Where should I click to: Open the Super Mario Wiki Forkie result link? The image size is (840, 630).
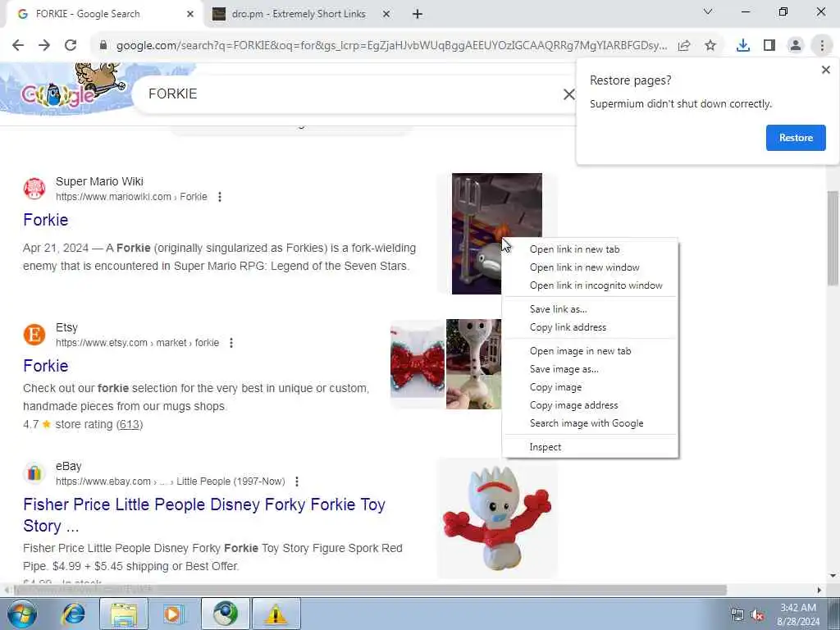tap(46, 220)
